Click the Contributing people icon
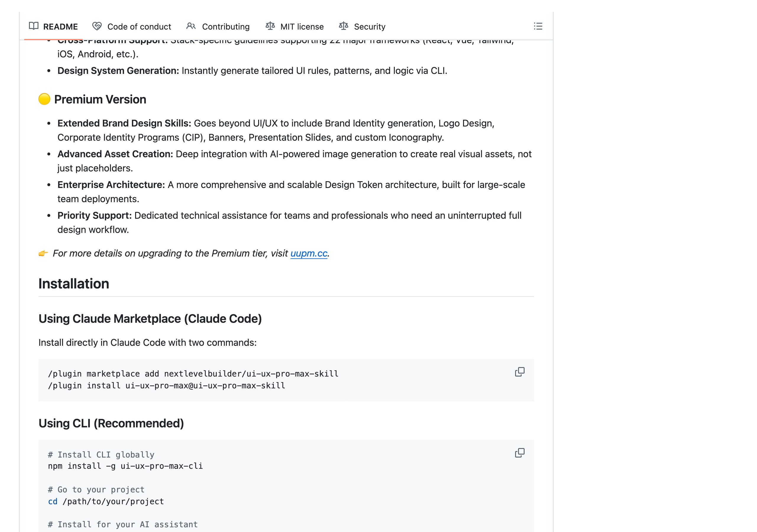This screenshot has height=532, width=757. 191,26
